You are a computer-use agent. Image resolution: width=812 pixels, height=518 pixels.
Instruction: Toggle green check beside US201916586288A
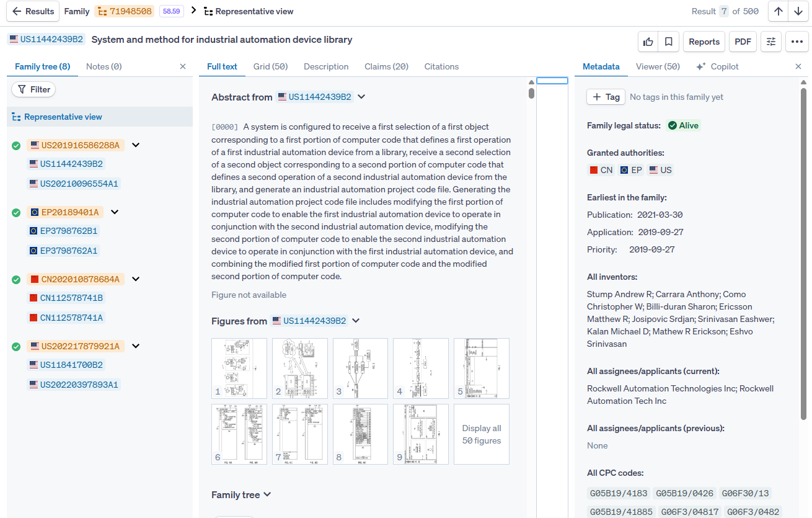[x=16, y=145]
